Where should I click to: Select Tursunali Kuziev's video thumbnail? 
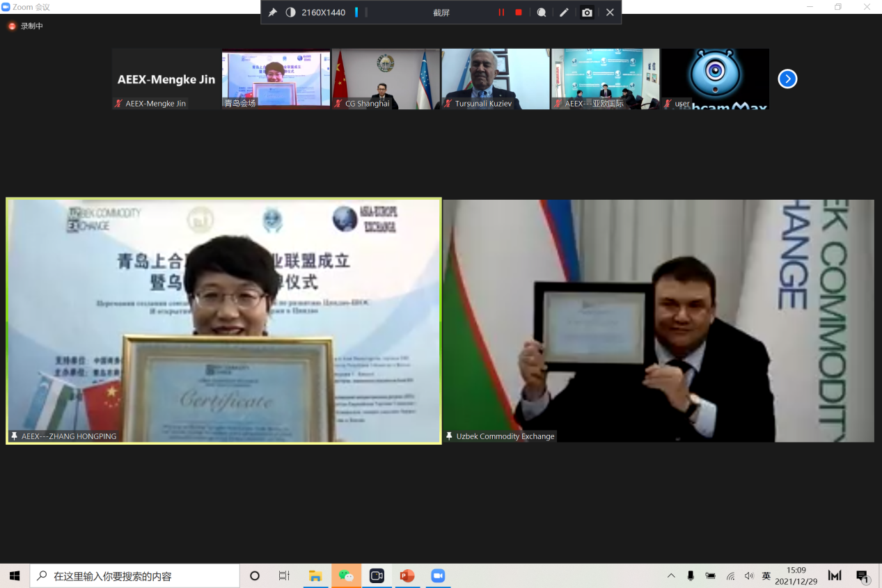click(x=496, y=79)
